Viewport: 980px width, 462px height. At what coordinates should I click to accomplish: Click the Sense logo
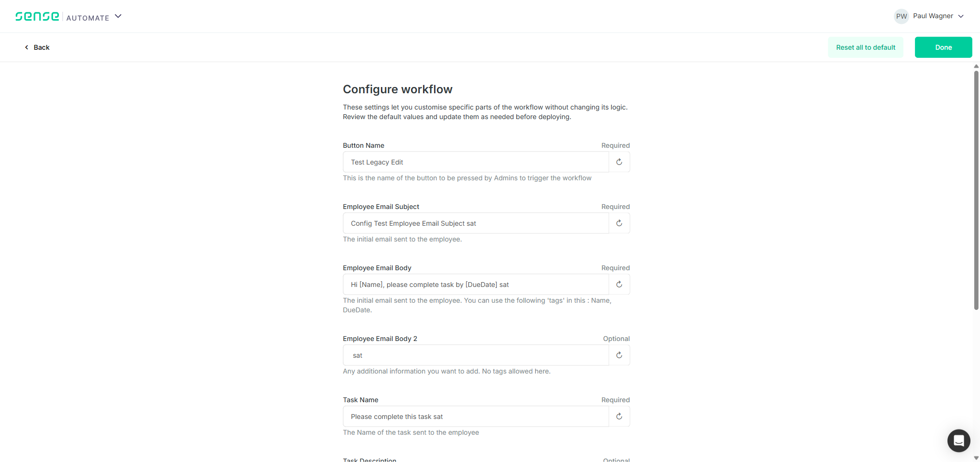[37, 17]
